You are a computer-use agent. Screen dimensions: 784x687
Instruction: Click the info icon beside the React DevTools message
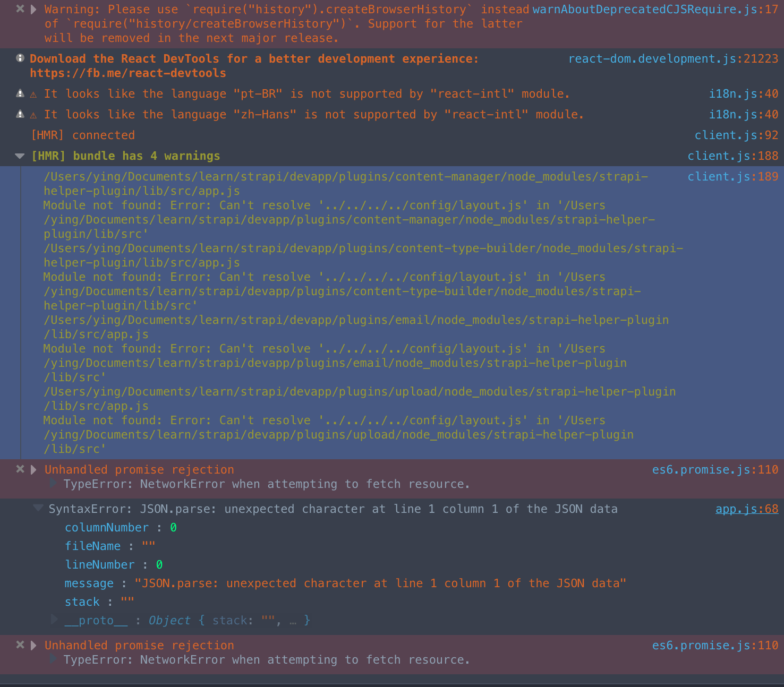point(20,58)
